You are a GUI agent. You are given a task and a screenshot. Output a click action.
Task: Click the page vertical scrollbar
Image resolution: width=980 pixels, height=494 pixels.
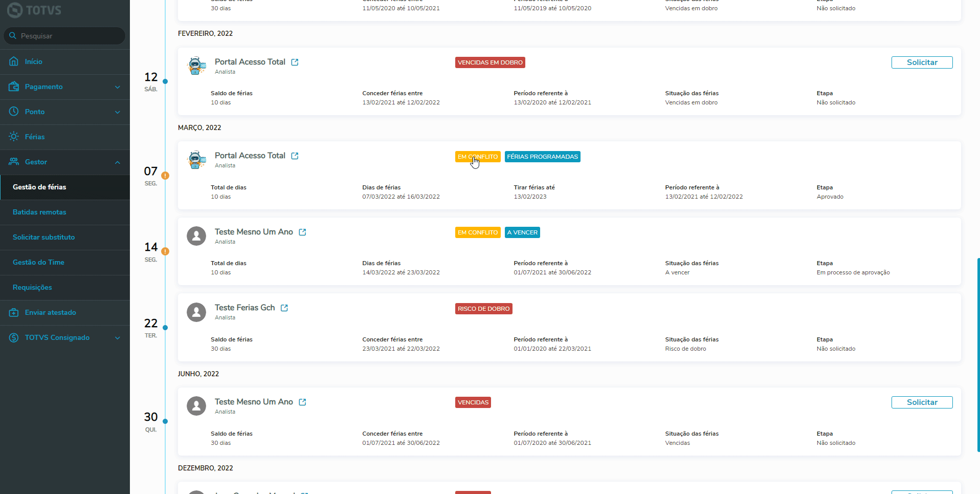point(978,355)
